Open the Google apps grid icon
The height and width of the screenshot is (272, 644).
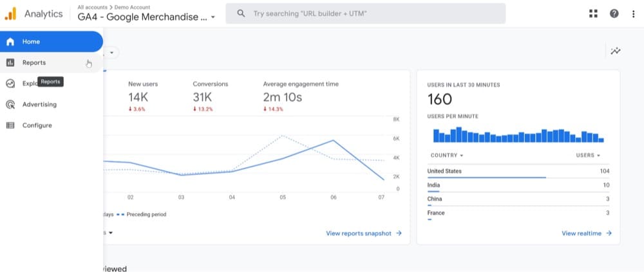593,14
